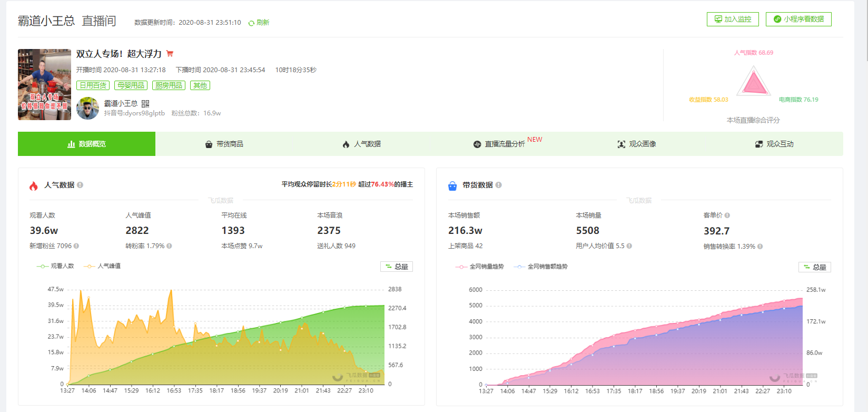Click the monitor icon in 加入监控 button
This screenshot has height=412, width=868.
[x=718, y=19]
